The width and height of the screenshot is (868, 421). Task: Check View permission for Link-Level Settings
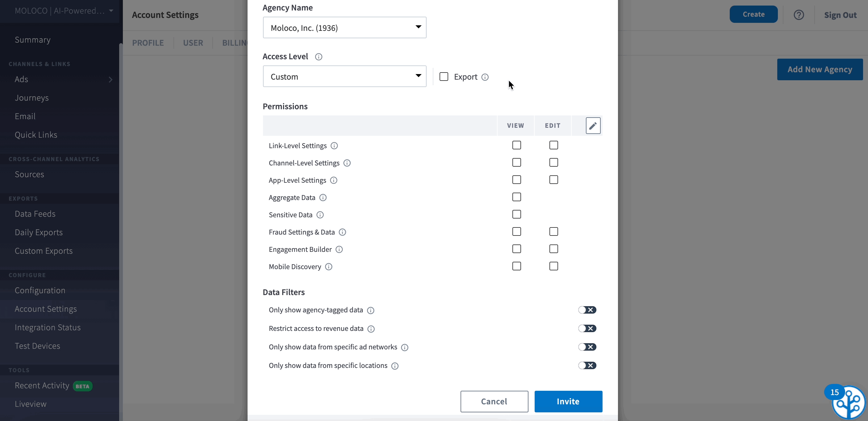[x=516, y=145]
